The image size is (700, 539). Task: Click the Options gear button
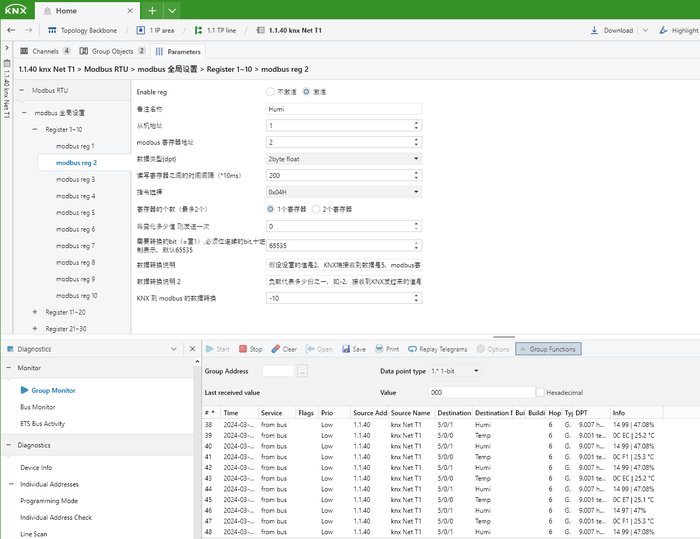click(x=493, y=349)
